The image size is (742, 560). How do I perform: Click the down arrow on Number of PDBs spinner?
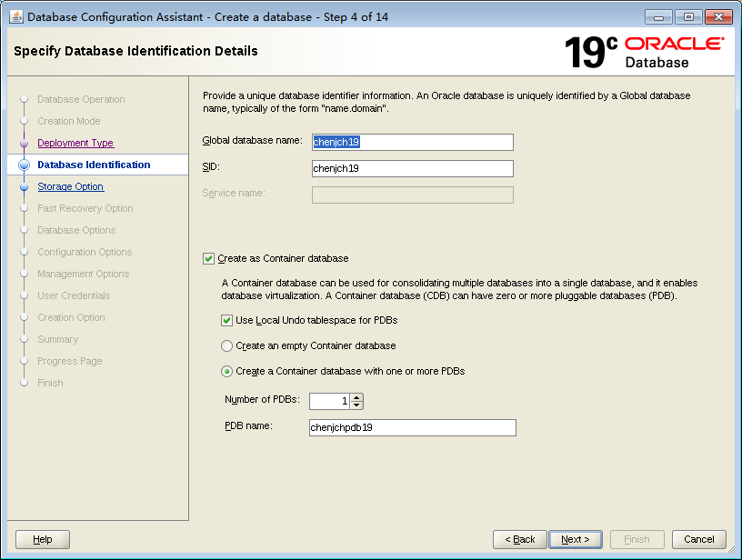click(356, 405)
